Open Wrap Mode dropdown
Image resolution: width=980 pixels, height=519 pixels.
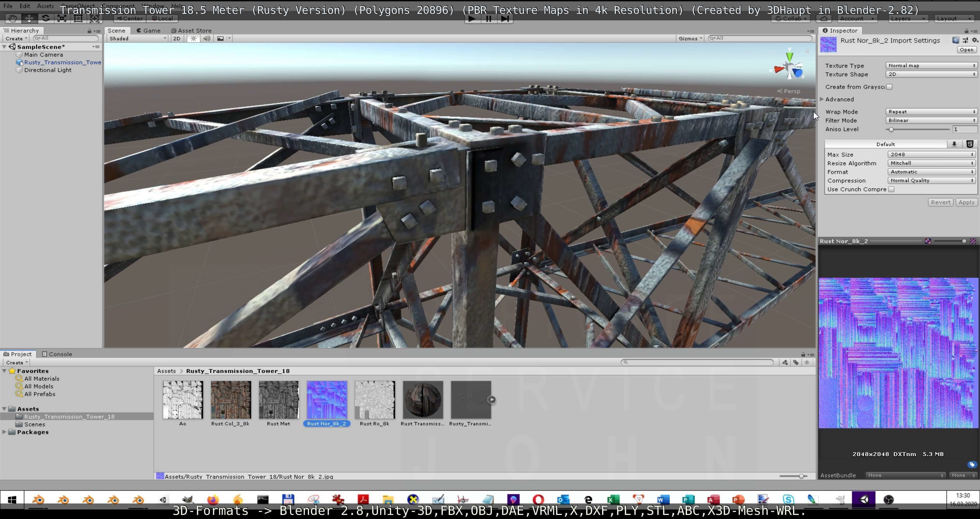click(x=931, y=112)
